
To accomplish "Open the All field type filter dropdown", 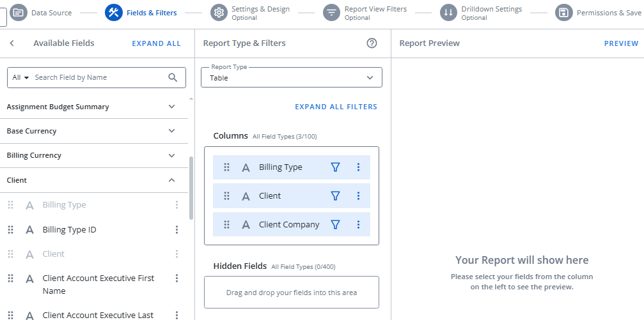I will (x=21, y=77).
